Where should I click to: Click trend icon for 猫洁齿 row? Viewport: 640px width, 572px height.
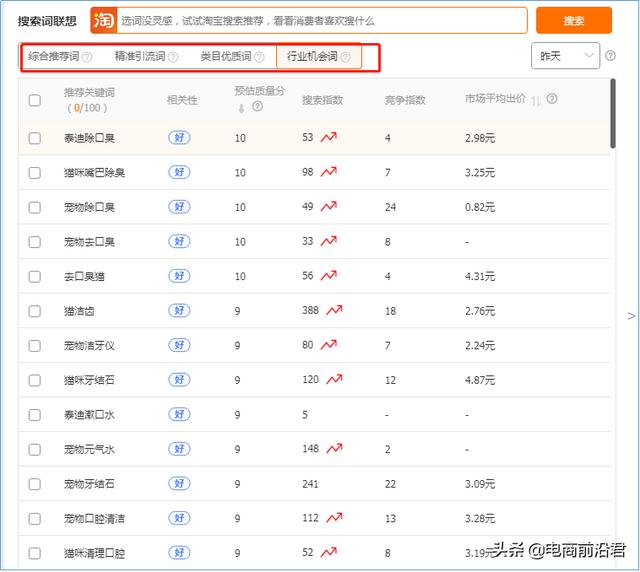334,310
